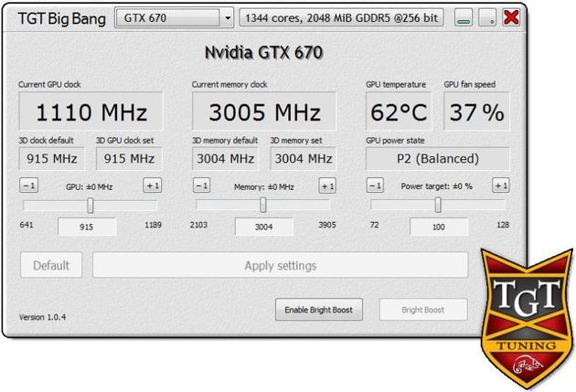Increase GPU clock with the +1 button
This screenshot has height=392, width=576.
coord(153,185)
